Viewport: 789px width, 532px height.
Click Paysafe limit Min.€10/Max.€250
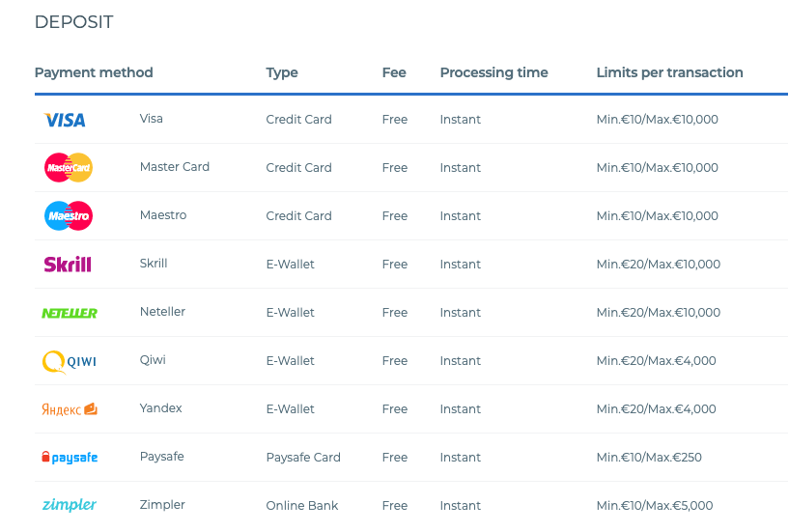click(649, 458)
